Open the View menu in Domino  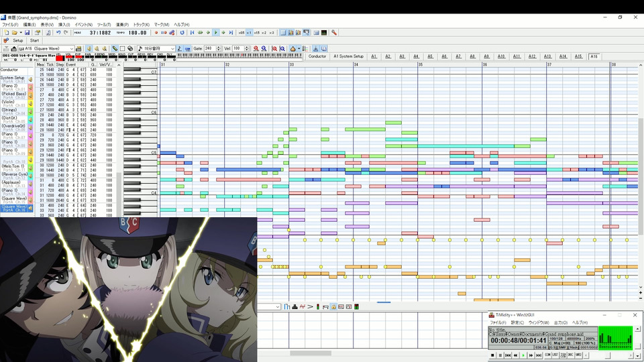pos(47,25)
